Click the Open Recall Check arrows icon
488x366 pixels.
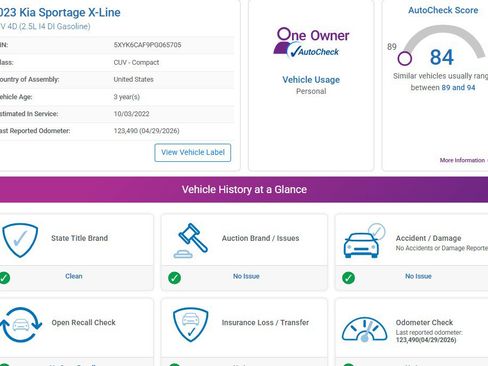pyautogui.click(x=21, y=325)
